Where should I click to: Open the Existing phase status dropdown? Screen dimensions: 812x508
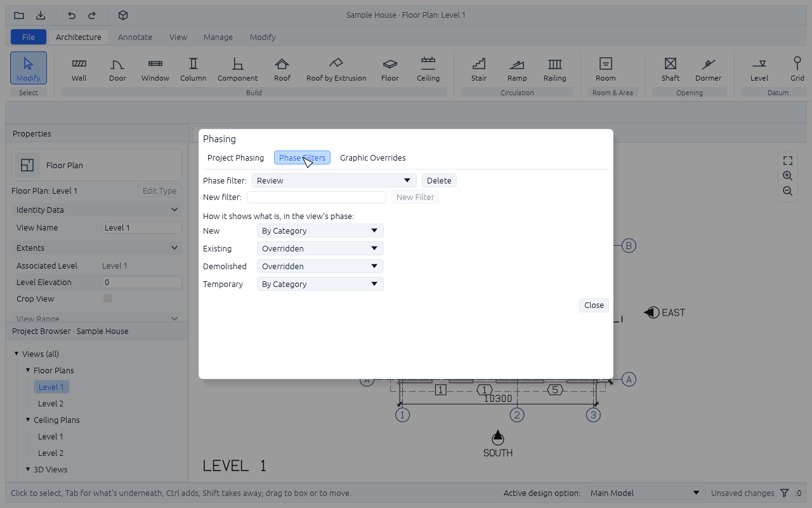[320, 249]
